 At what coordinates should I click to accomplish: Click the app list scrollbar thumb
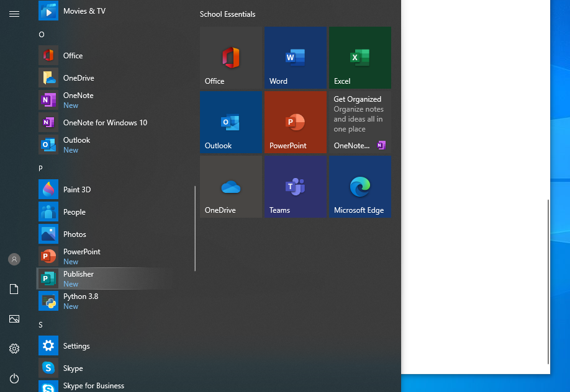195,228
